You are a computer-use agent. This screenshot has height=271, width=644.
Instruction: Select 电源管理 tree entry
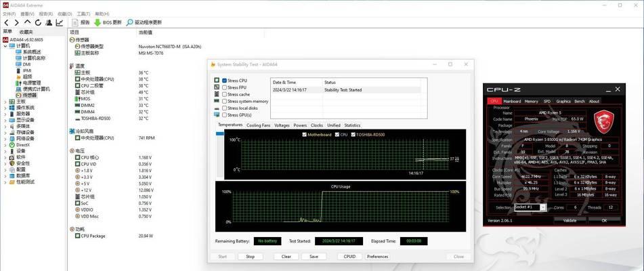(x=32, y=83)
